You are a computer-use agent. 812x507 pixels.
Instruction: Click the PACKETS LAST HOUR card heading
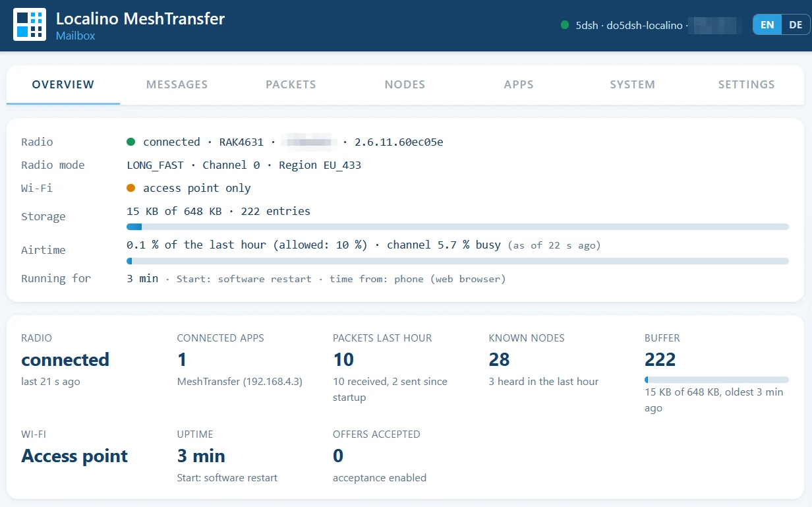pos(382,338)
